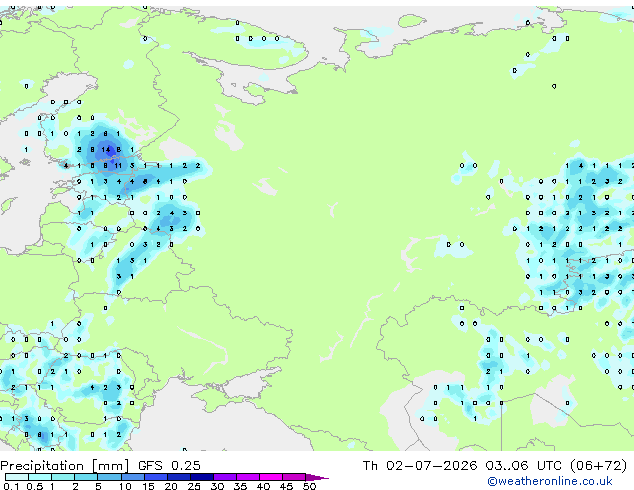Click the 'Th 02-07-2026' date text
Viewport: 634px width, 490px height.
click(420, 465)
